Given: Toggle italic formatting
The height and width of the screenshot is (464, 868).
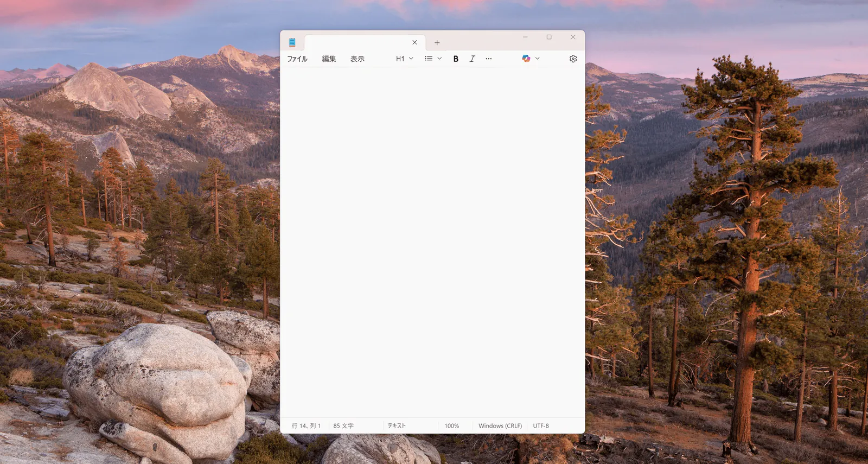Looking at the screenshot, I should (x=472, y=59).
